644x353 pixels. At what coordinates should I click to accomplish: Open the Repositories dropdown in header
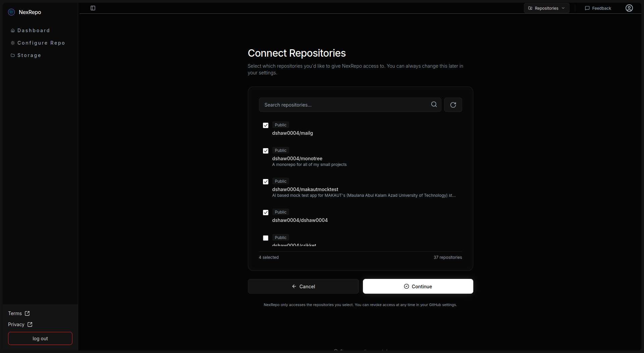coord(547,8)
